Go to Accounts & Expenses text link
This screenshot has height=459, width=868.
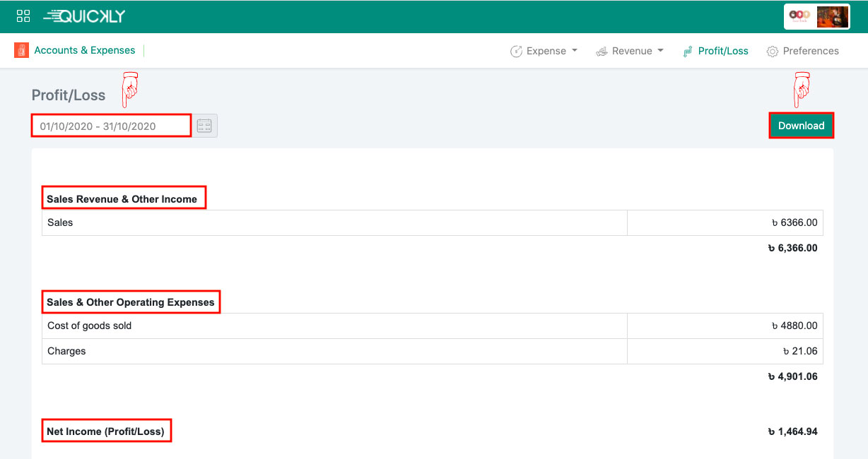point(84,50)
